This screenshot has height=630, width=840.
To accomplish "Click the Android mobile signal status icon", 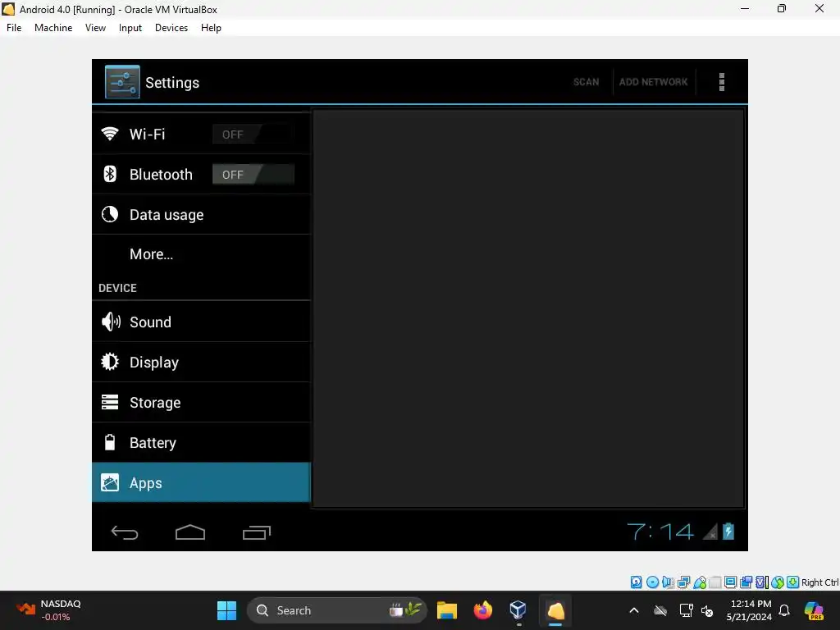I will click(710, 532).
